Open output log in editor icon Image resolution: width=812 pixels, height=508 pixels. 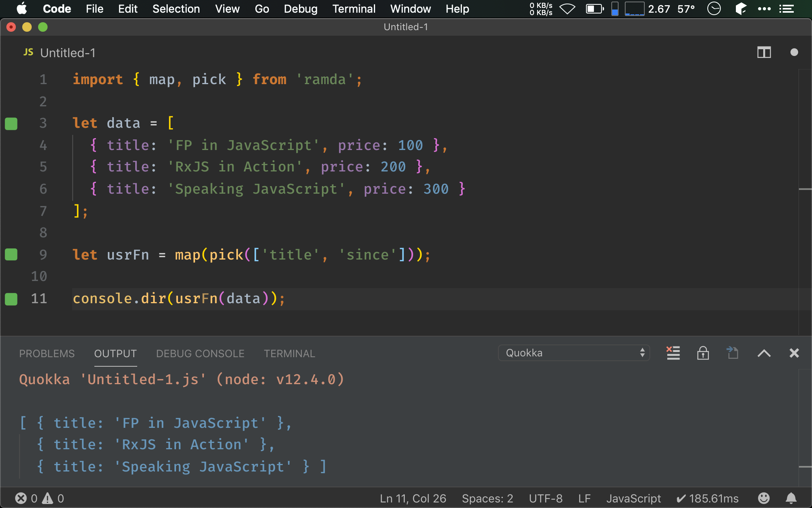(732, 353)
